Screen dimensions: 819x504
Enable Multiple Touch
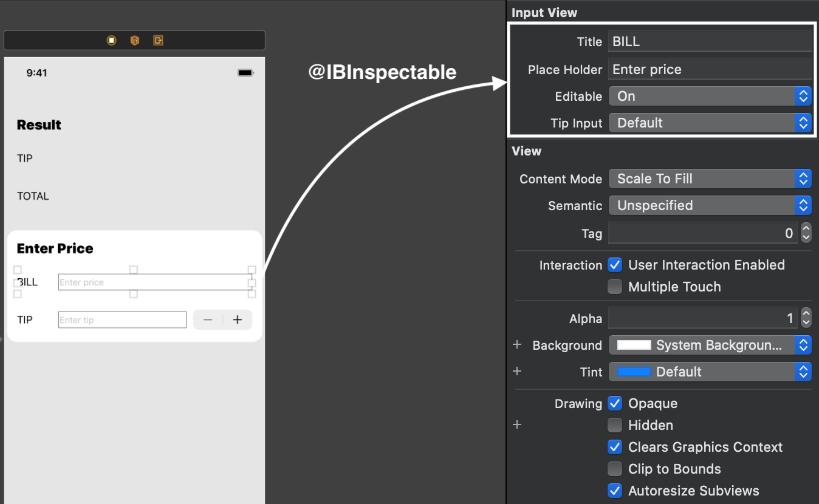pyautogui.click(x=615, y=287)
